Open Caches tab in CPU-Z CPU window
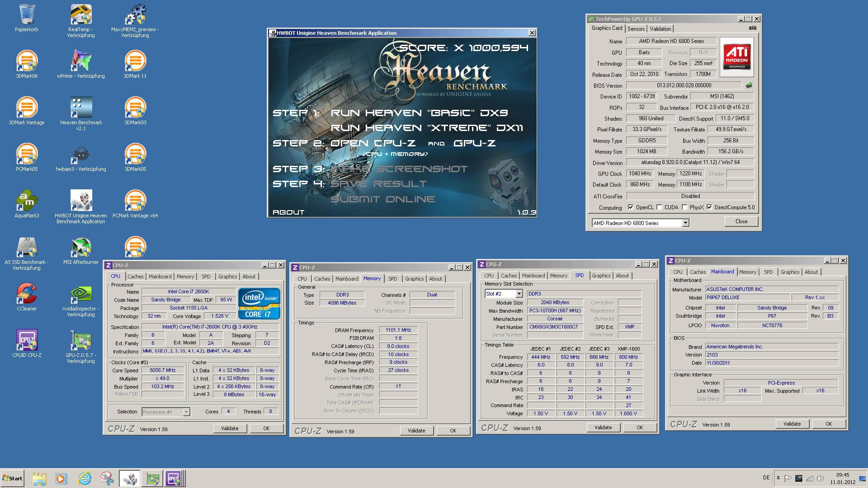Viewport: 868px width, 488px height. point(135,277)
